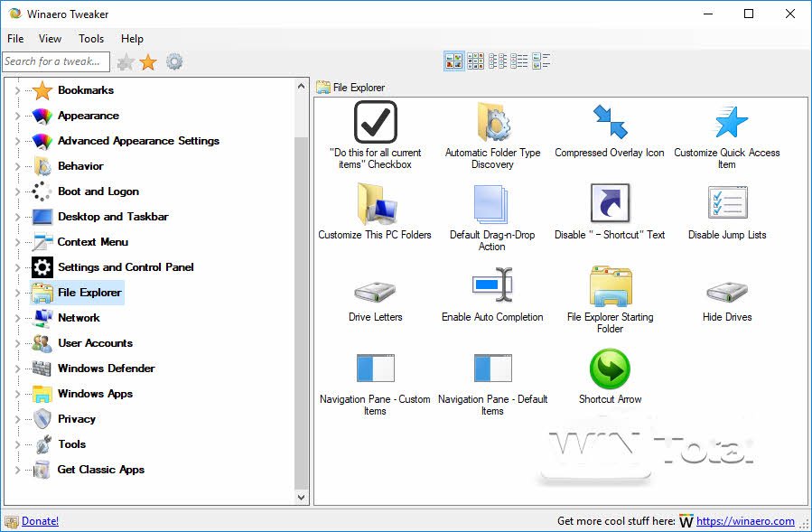Open the Tools menu
Viewport: 812px width, 532px height.
[x=91, y=39]
